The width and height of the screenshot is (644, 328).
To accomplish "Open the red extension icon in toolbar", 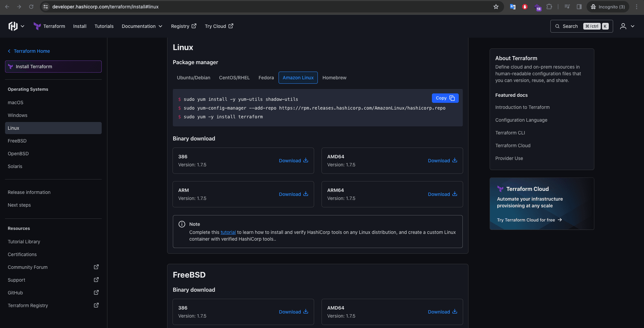I will point(525,7).
